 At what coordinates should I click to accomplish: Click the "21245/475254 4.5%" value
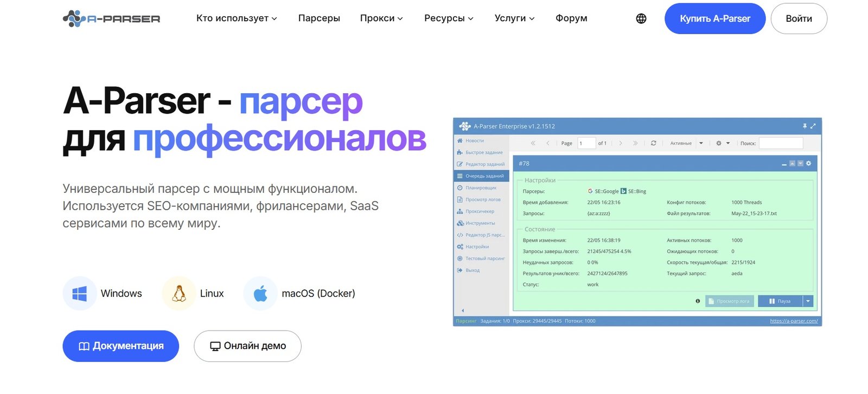(x=609, y=251)
